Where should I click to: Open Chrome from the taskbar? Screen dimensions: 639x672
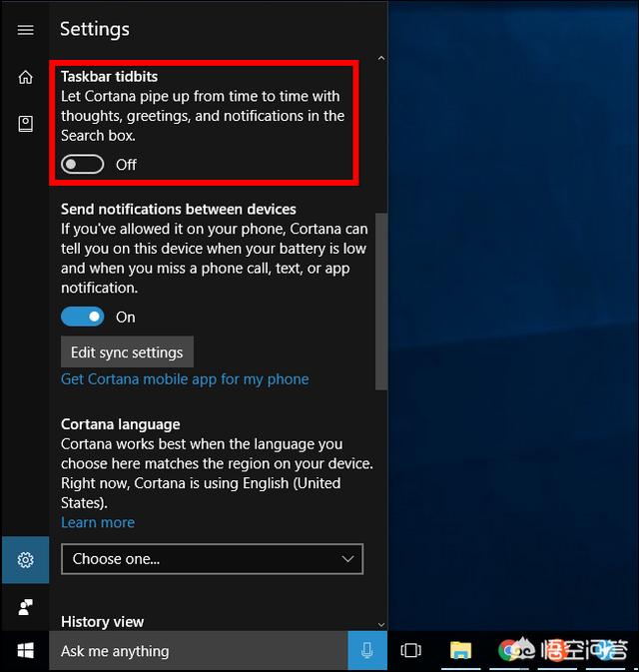pyautogui.click(x=510, y=651)
